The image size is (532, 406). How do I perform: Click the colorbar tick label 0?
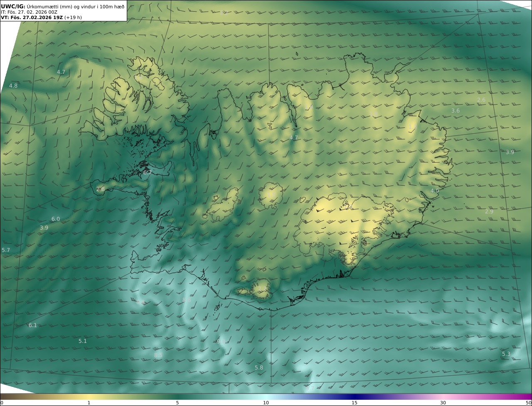click(2, 403)
